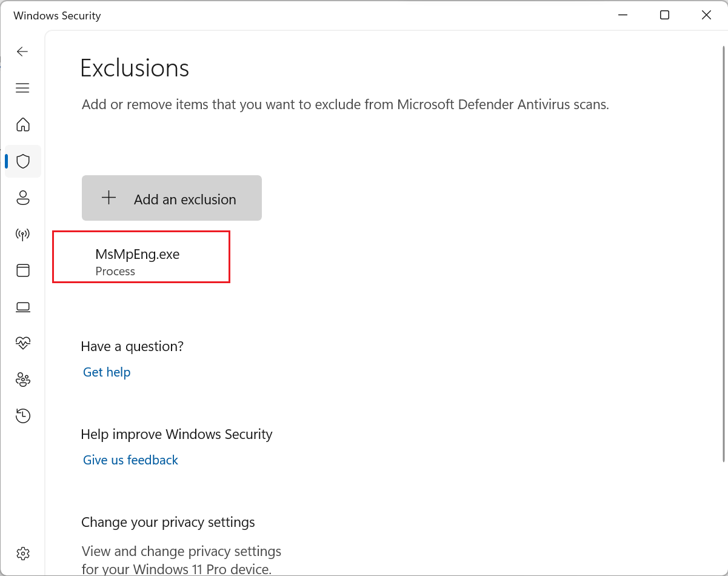Go to Windows Security home icon
The image size is (728, 576).
click(x=22, y=124)
